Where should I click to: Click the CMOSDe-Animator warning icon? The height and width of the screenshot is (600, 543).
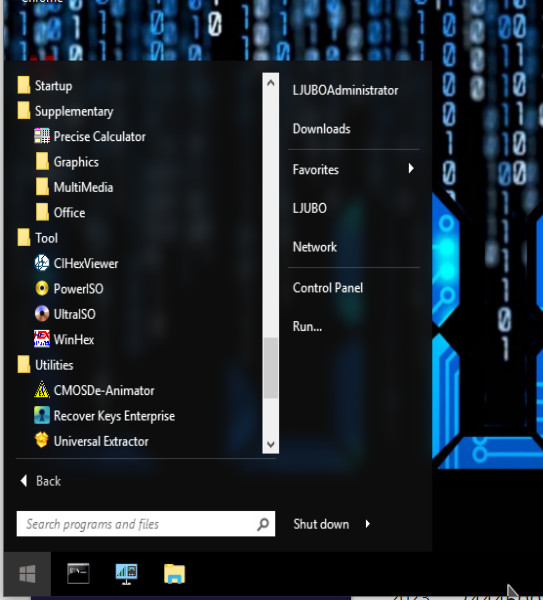coord(42,390)
